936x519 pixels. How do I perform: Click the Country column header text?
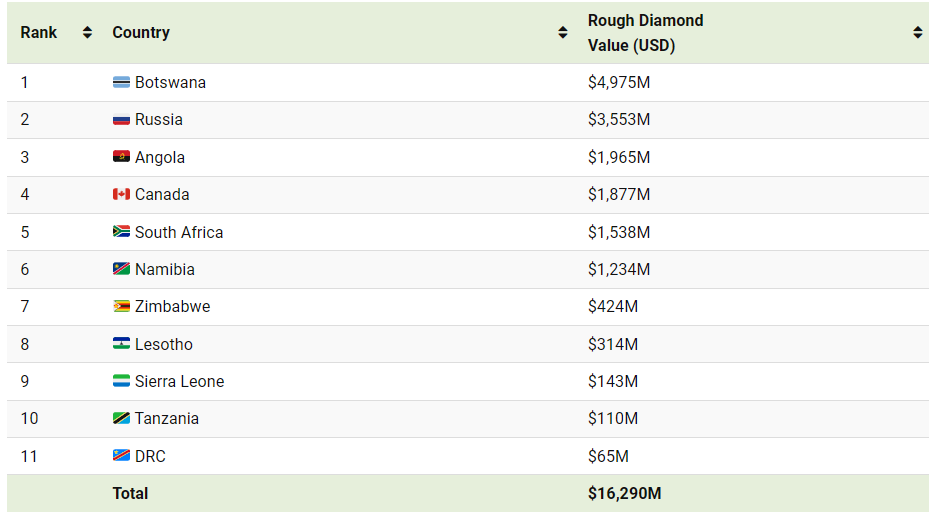click(141, 33)
